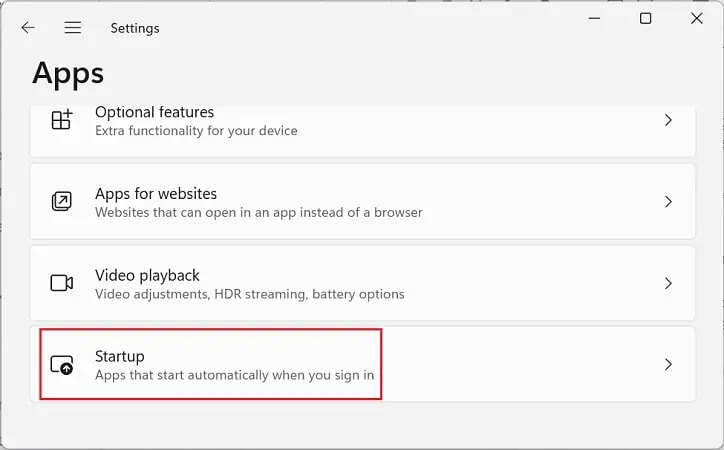Open Optional features settings
Image resolution: width=724 pixels, height=450 pixels.
click(362, 131)
